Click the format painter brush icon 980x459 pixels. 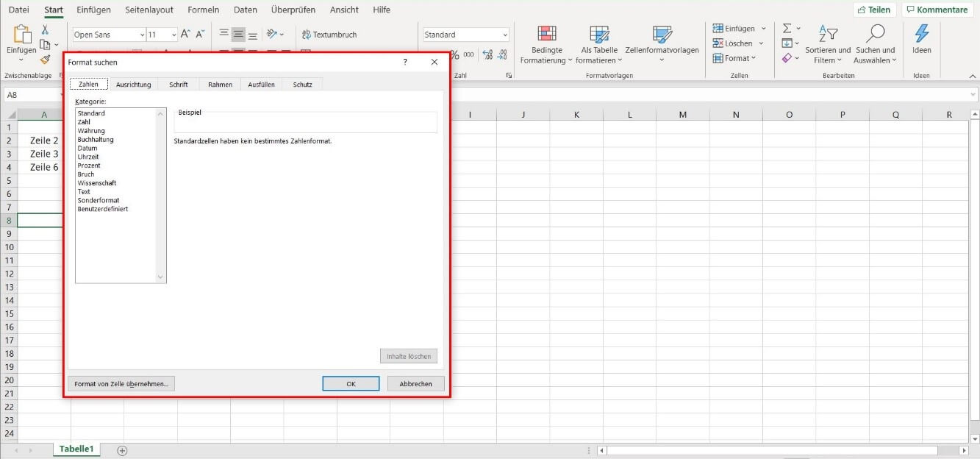pyautogui.click(x=45, y=60)
